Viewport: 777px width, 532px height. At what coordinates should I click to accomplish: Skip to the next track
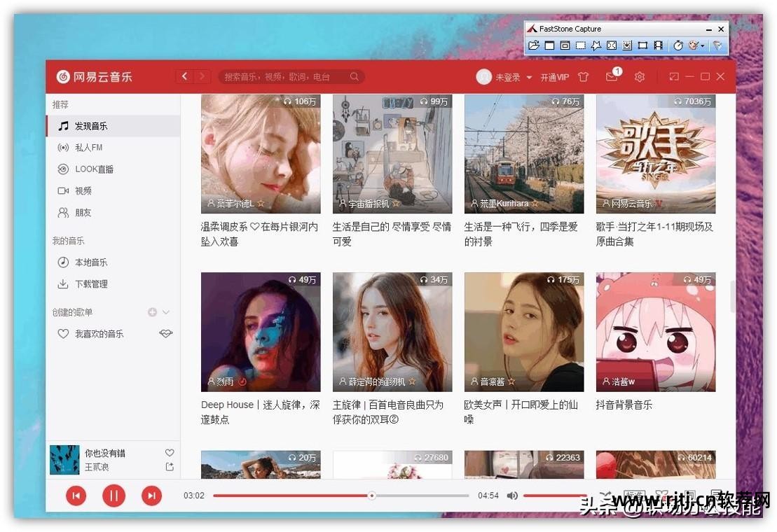(151, 496)
